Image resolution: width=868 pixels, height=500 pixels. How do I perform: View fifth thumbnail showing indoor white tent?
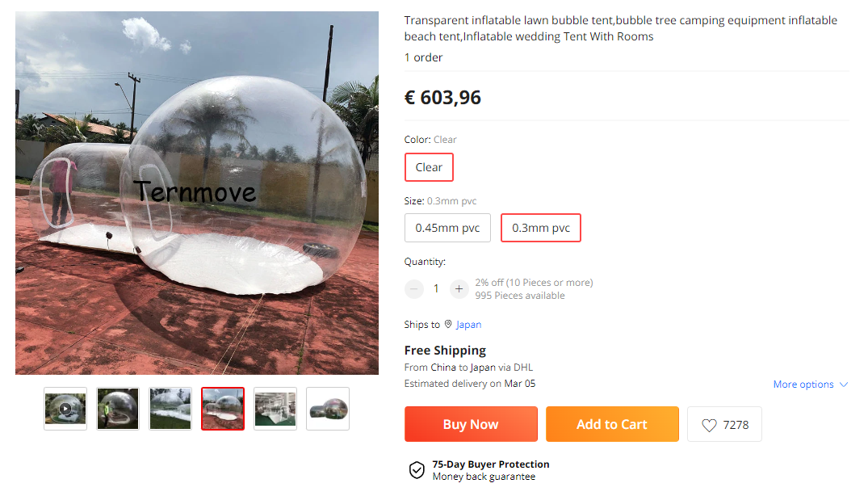[275, 409]
